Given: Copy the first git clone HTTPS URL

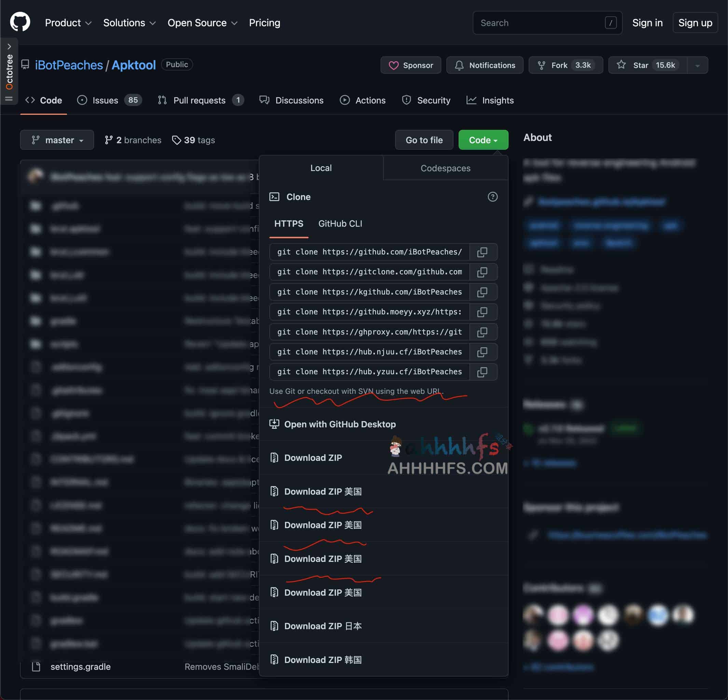Looking at the screenshot, I should pyautogui.click(x=483, y=252).
